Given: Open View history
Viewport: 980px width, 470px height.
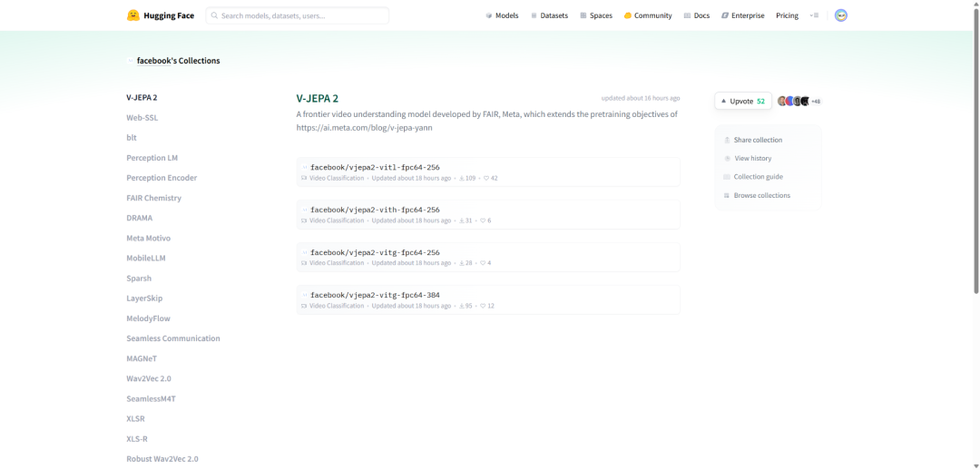Looking at the screenshot, I should pos(748,158).
